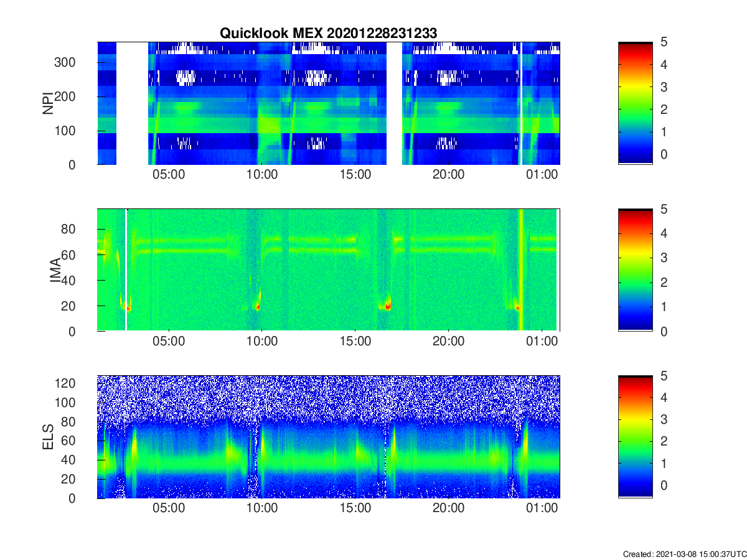Click the 1 label on IMA colorbar

tap(664, 307)
